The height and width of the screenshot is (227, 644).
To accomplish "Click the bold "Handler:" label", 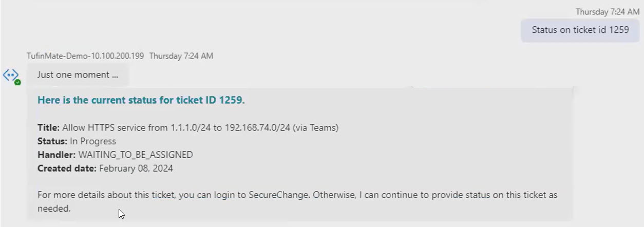I will [x=56, y=155].
